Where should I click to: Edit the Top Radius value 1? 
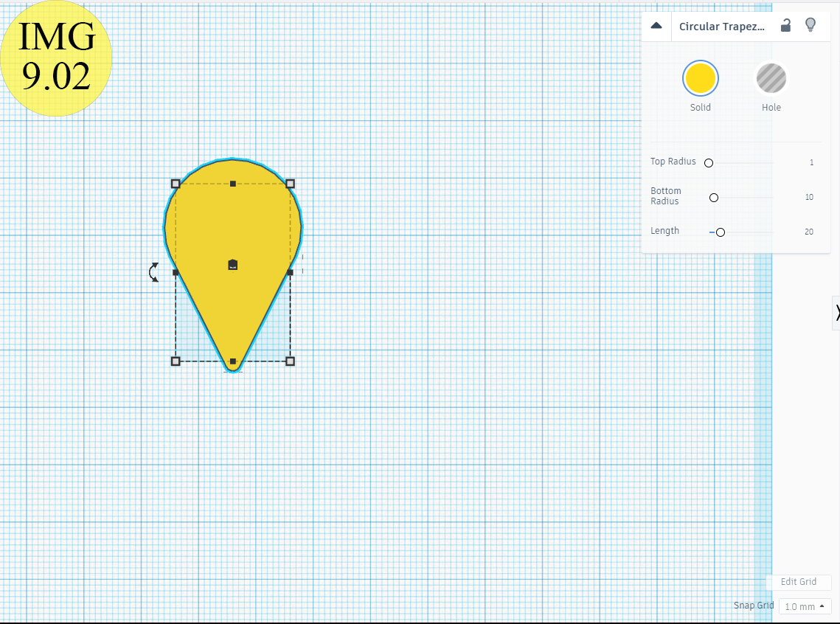pyautogui.click(x=812, y=162)
